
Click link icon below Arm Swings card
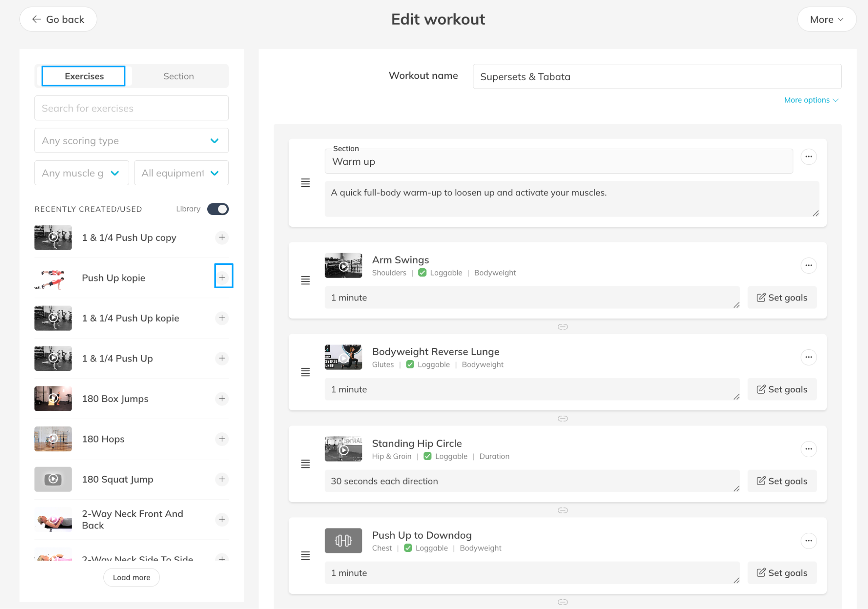coord(562,327)
